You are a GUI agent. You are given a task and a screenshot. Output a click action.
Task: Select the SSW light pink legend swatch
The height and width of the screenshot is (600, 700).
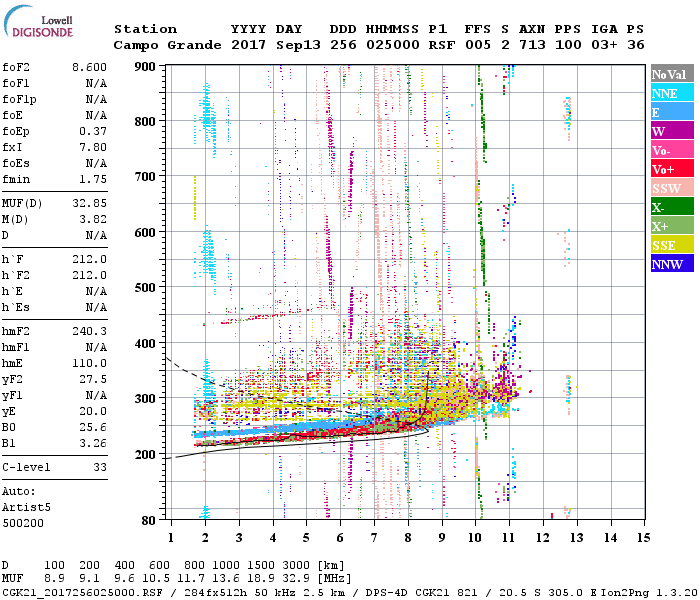click(x=672, y=188)
